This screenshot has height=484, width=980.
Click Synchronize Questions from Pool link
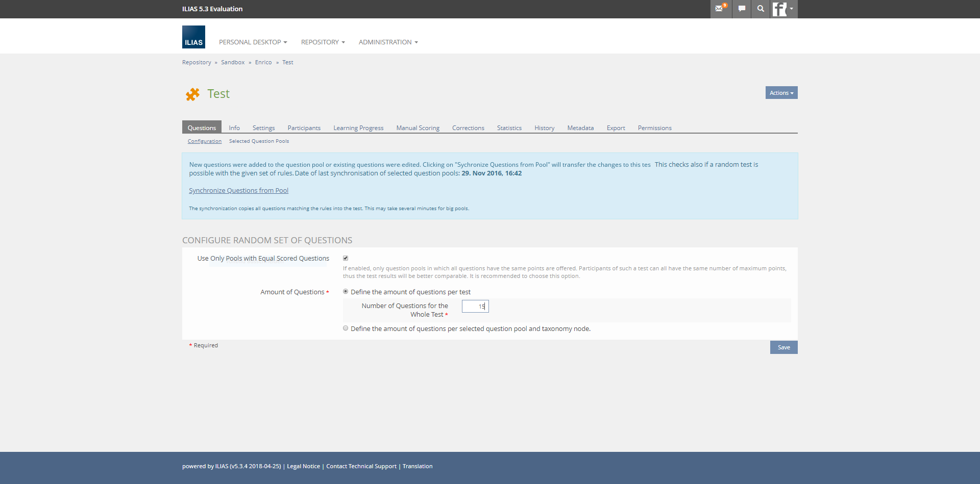click(238, 191)
